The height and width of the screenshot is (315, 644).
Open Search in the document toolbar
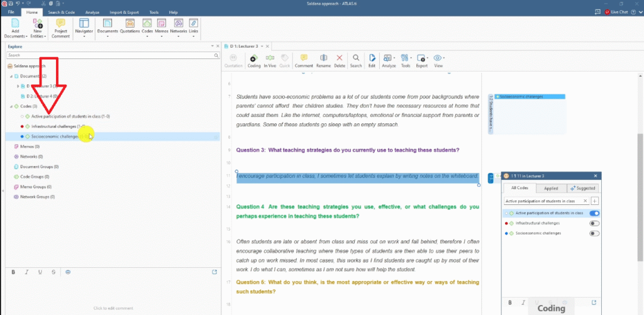(x=356, y=60)
